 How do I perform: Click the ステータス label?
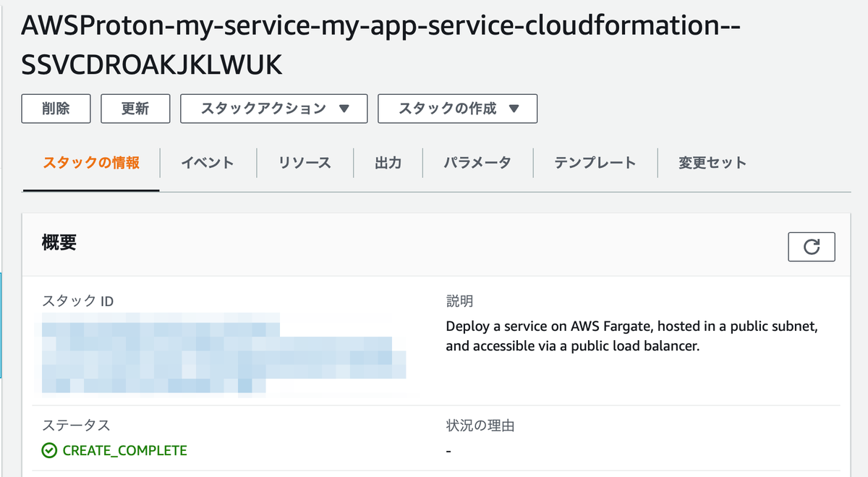(76, 426)
